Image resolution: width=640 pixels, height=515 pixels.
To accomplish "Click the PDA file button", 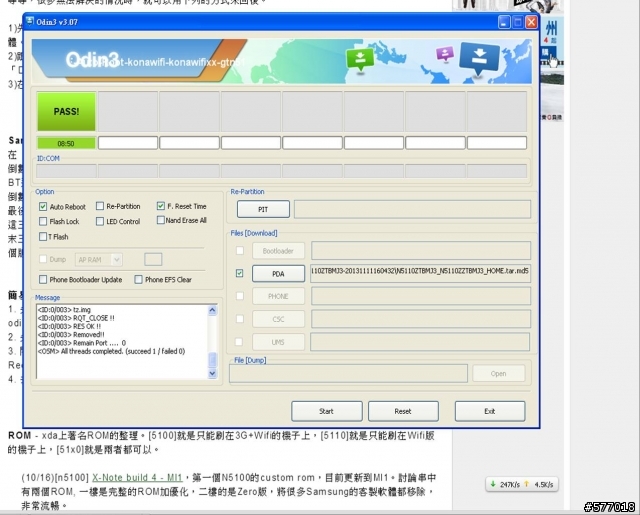I will coord(278,273).
